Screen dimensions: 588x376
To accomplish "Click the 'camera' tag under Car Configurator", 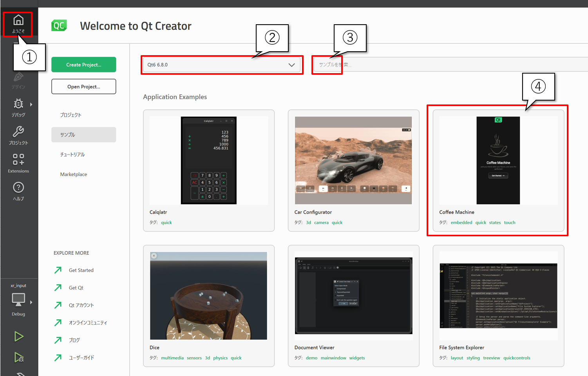I will 321,223.
